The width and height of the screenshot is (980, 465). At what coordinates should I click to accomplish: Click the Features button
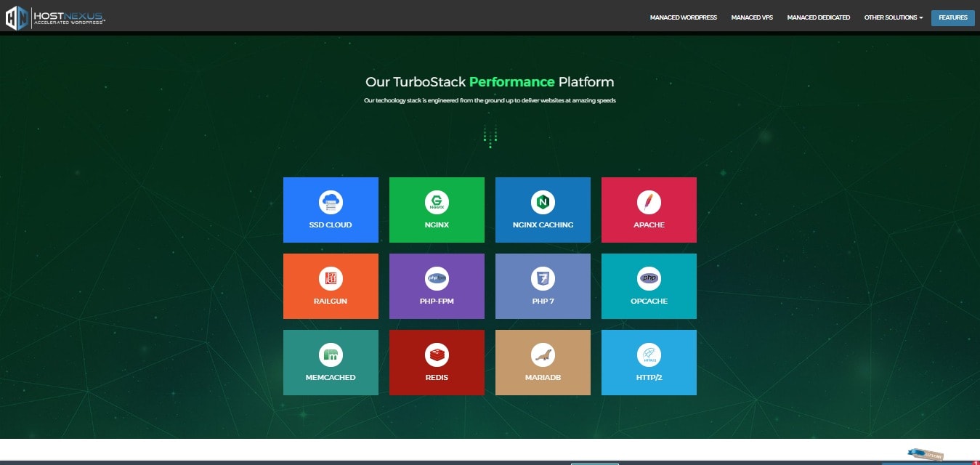pyautogui.click(x=953, y=17)
